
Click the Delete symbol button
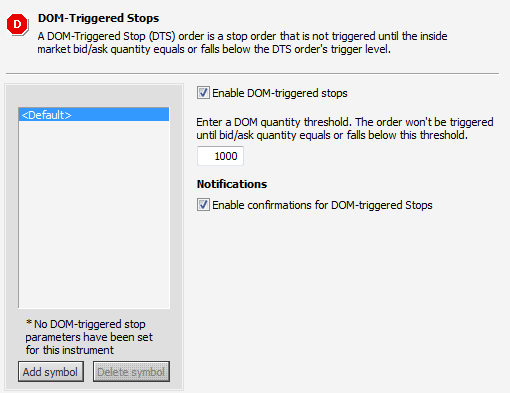(131, 372)
